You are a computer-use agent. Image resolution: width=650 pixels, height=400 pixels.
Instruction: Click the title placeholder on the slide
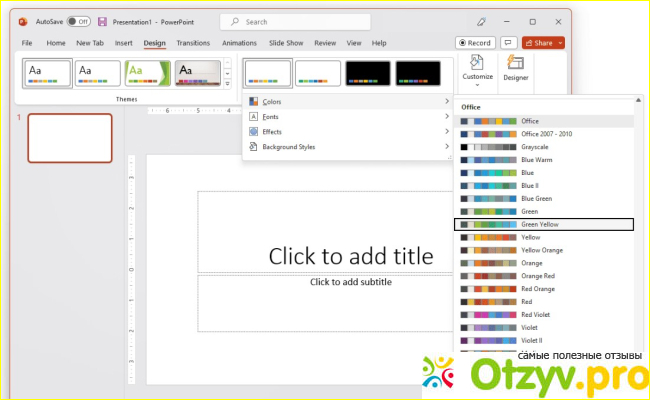(x=336, y=255)
